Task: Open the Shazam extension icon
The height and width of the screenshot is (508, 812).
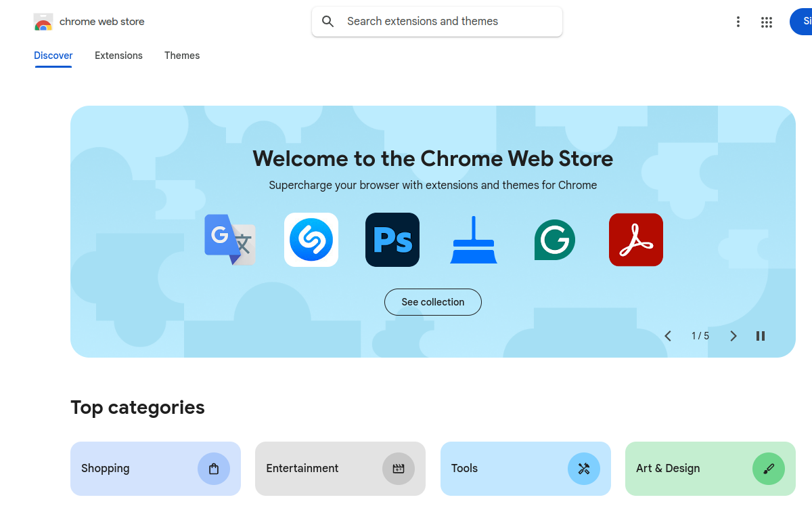Action: coord(311,240)
